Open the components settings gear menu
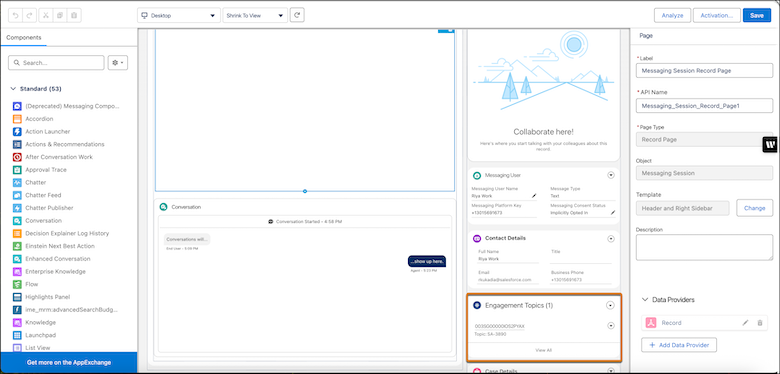 pos(118,63)
